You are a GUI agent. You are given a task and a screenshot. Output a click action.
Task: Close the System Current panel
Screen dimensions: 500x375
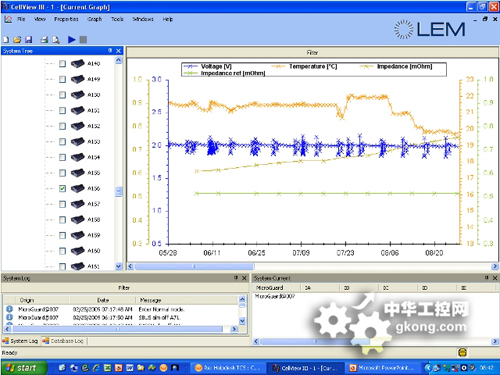point(495,278)
